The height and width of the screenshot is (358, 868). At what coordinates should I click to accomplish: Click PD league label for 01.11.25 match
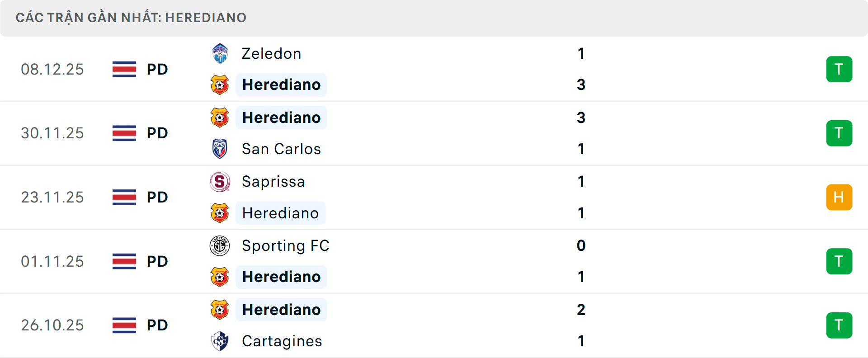(x=157, y=261)
